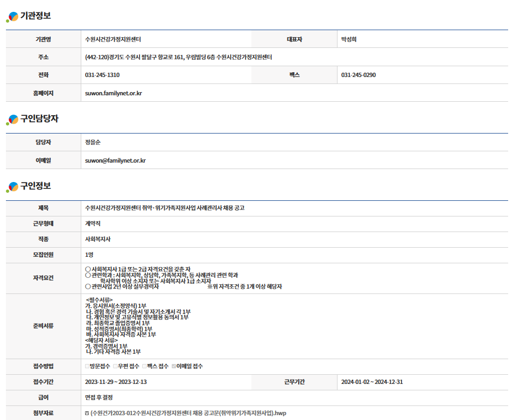513x420 pixels.
Task: Click the 기관정보 section logo icon
Action: click(12, 17)
